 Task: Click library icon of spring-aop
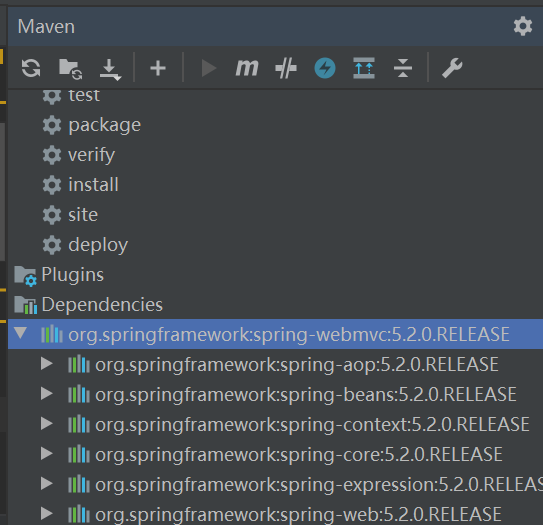pyautogui.click(x=79, y=364)
